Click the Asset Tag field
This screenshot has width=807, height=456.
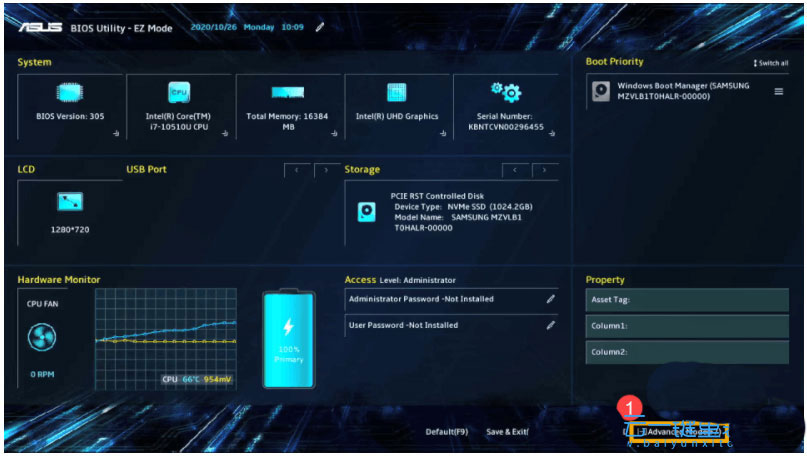687,300
